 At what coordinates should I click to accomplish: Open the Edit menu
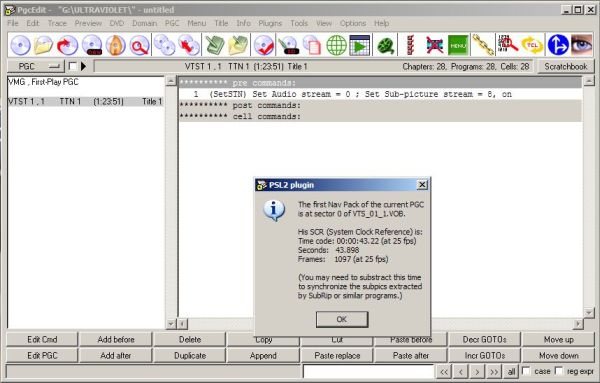33,23
